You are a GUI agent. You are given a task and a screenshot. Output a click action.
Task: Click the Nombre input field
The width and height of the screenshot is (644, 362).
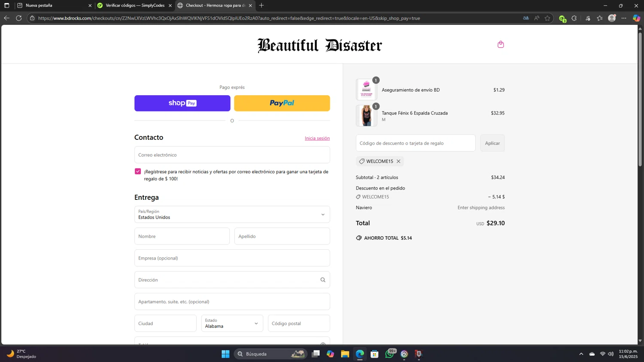click(x=182, y=236)
